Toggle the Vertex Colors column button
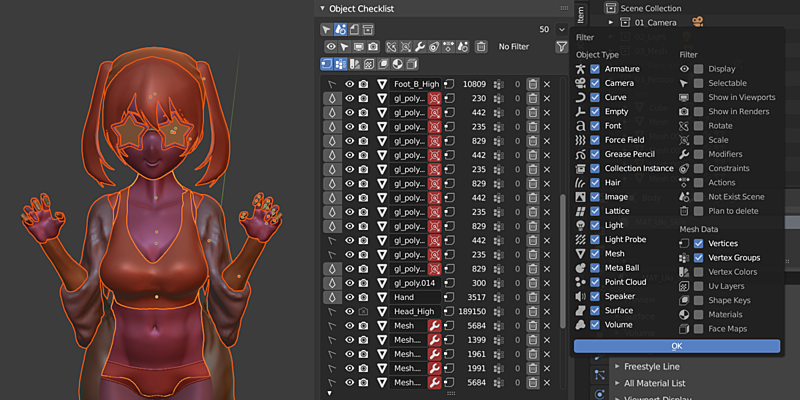Screen dimensions: 800x400 pos(355,64)
